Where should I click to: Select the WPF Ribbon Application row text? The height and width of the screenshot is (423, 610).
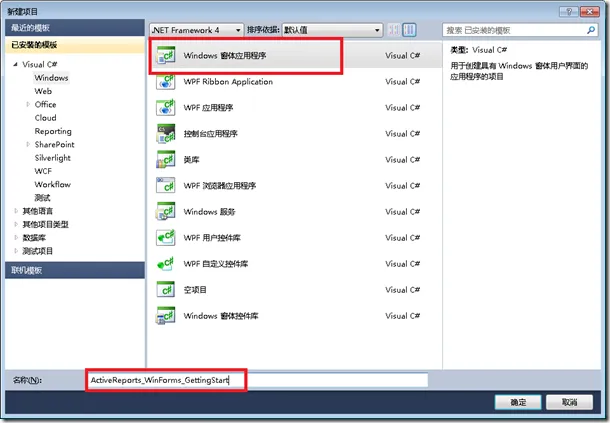[228, 82]
